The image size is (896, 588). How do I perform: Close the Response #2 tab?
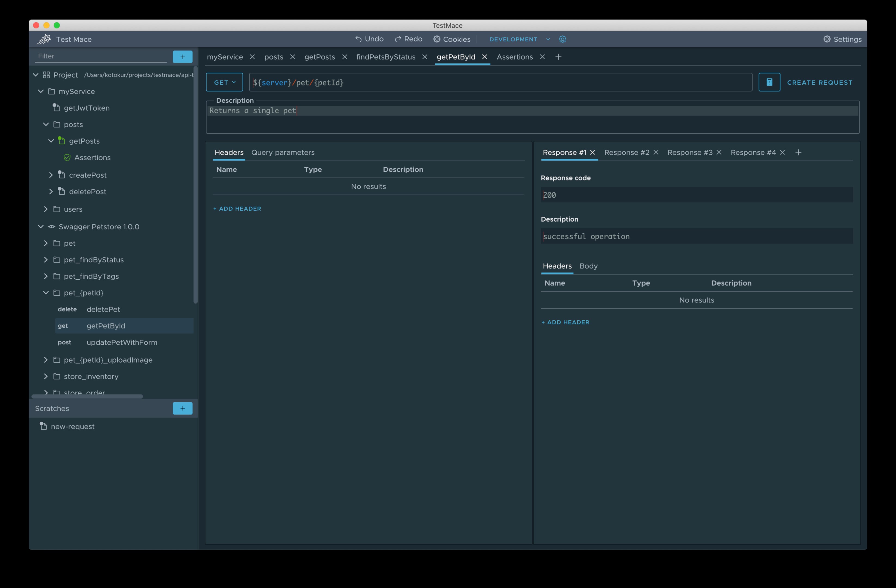(656, 152)
